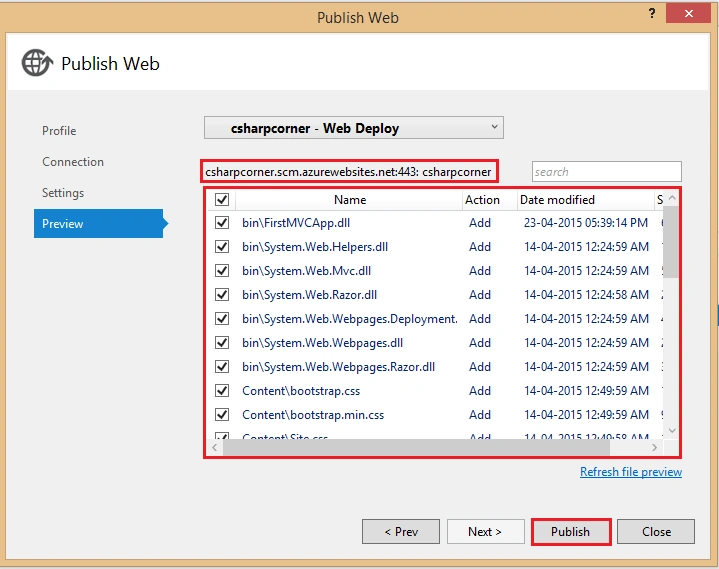The height and width of the screenshot is (569, 719).
Task: Click the vertical scrollbar up arrow
Action: click(x=672, y=198)
